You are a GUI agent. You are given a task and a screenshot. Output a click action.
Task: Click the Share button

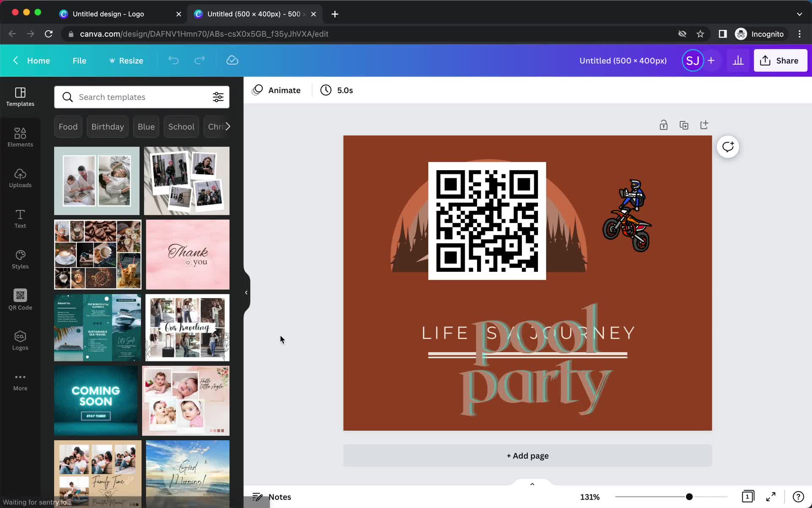(x=780, y=61)
